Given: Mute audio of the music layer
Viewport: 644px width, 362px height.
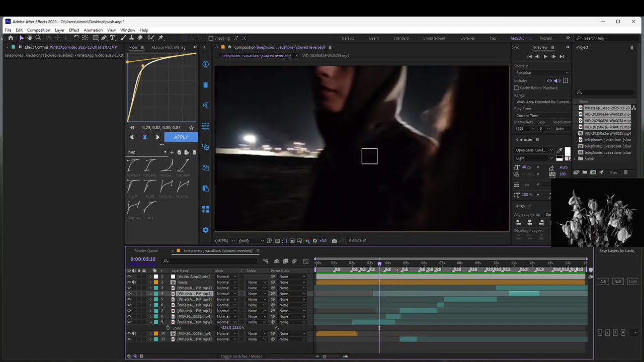Looking at the screenshot, I should point(134,282).
